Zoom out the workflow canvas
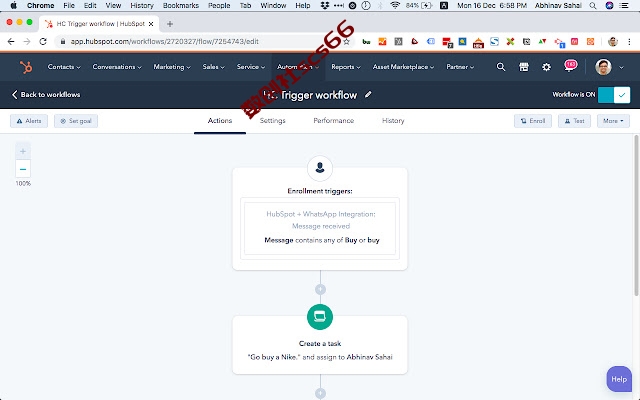Screen dimensions: 640x400 click(23, 169)
